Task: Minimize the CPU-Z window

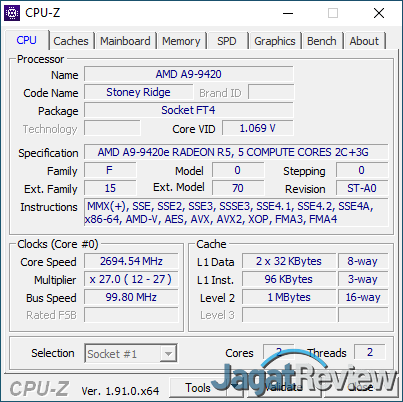Action: [x=288, y=13]
